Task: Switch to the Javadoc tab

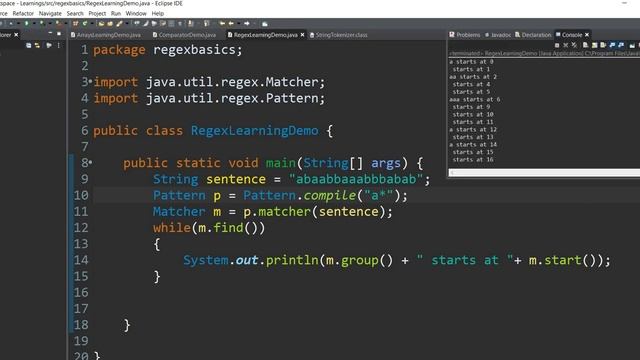Action: coord(498,35)
